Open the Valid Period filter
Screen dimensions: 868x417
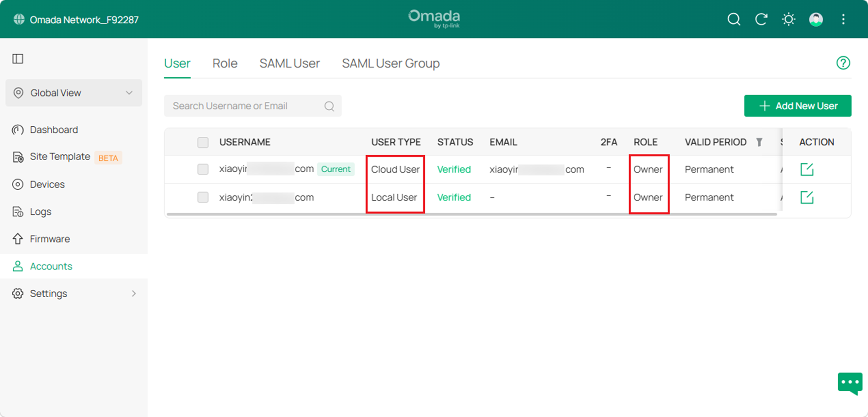(760, 142)
